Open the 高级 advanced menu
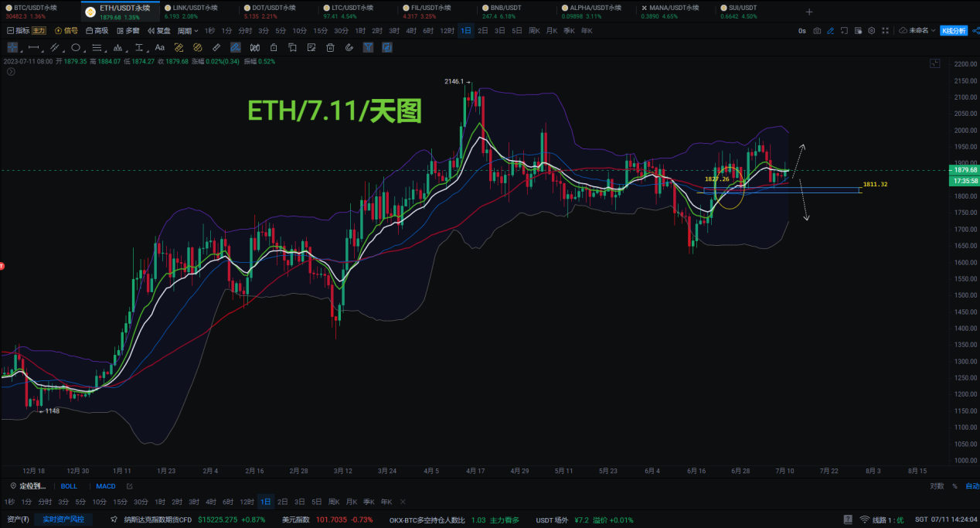This screenshot has height=528, width=980. [x=96, y=31]
